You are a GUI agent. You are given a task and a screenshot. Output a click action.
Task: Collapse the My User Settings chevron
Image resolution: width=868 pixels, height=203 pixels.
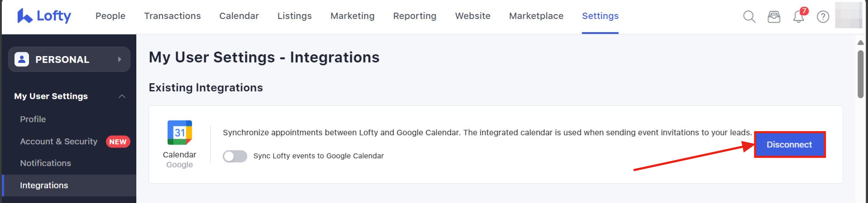122,96
